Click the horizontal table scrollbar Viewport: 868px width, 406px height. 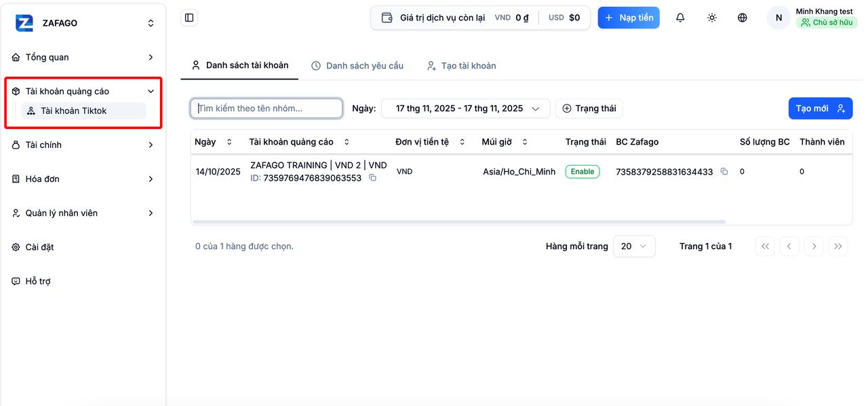point(459,221)
